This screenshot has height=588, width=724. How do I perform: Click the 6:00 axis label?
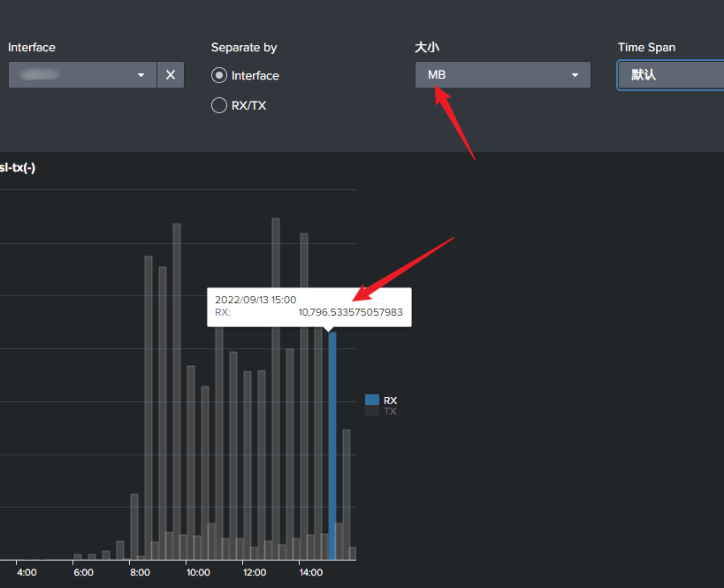84,572
